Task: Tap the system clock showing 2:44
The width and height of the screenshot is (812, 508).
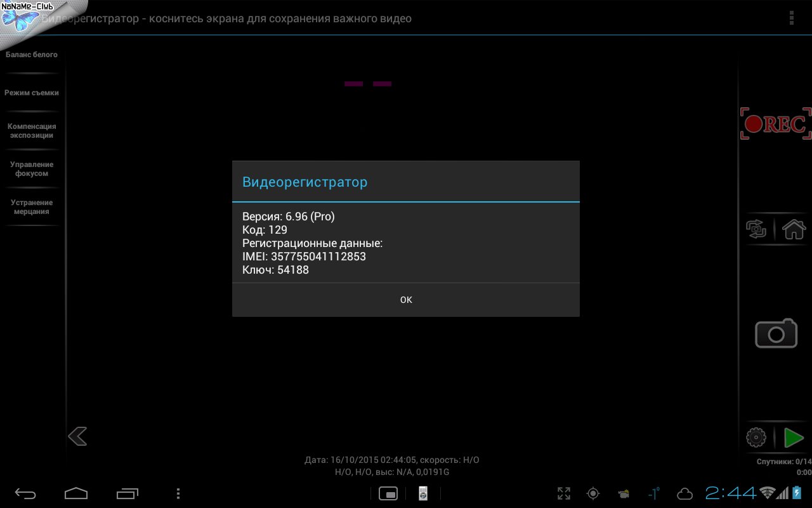Action: (731, 493)
